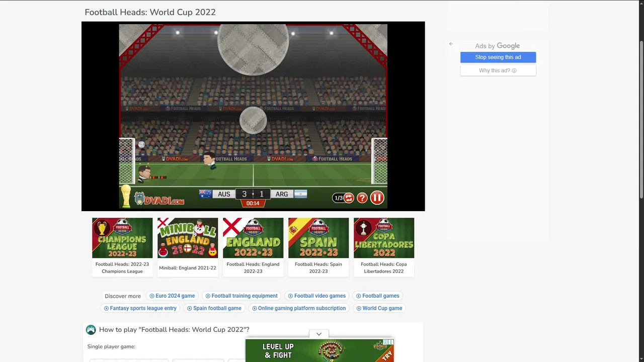Click the Australia flag in scoreboard
This screenshot has height=362, width=644.
pos(205,194)
